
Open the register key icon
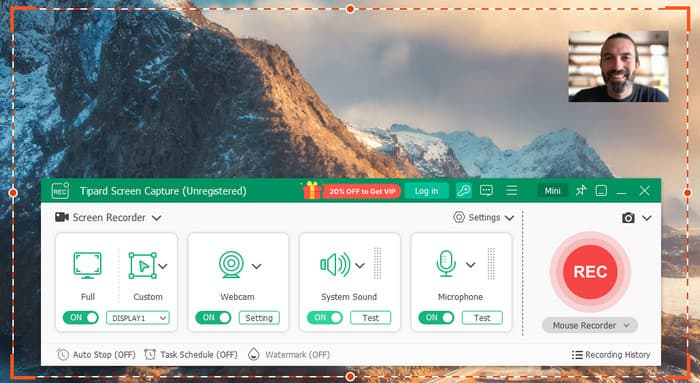pyautogui.click(x=463, y=191)
